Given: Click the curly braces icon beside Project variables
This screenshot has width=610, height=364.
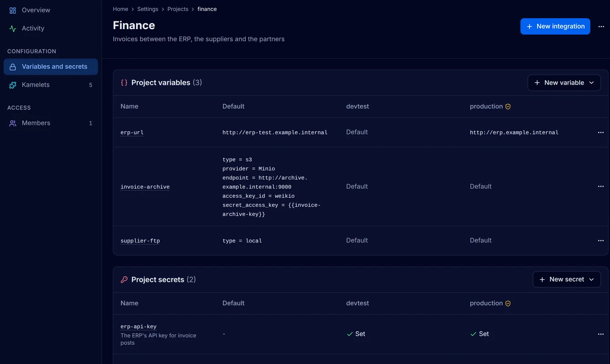Looking at the screenshot, I should pyautogui.click(x=124, y=83).
